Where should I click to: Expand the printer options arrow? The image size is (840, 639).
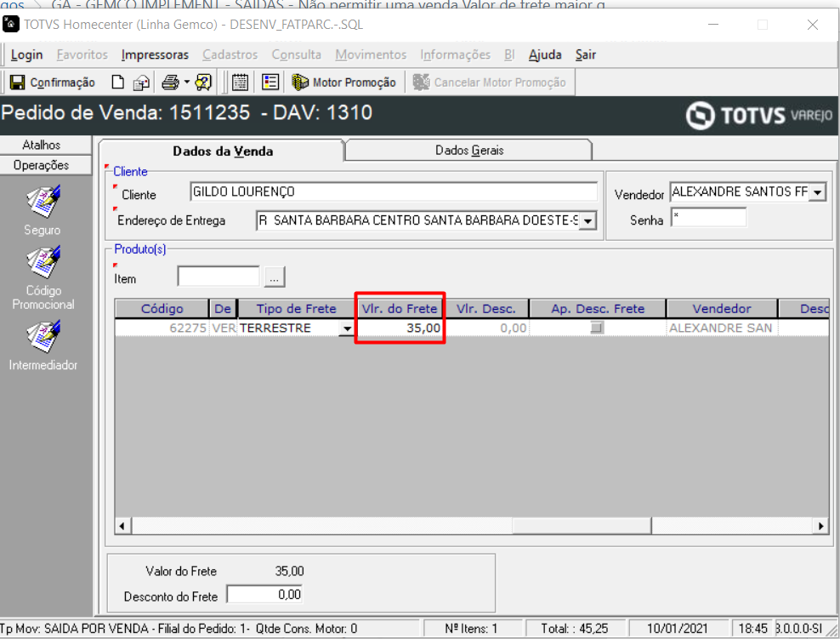(187, 82)
